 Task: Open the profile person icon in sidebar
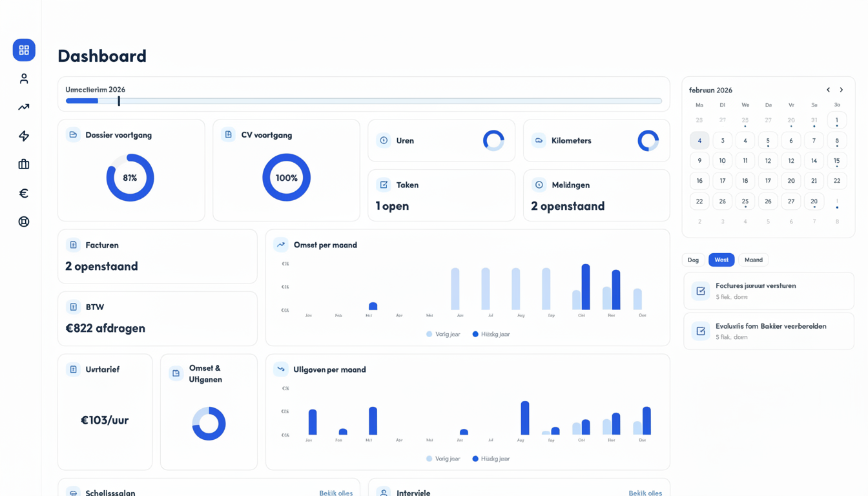24,79
